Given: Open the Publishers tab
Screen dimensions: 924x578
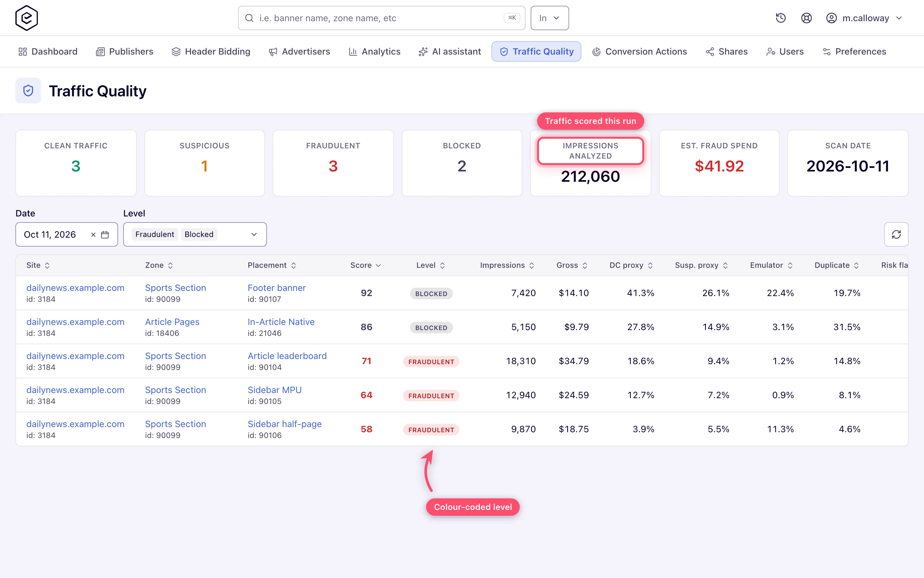Looking at the screenshot, I should (124, 52).
